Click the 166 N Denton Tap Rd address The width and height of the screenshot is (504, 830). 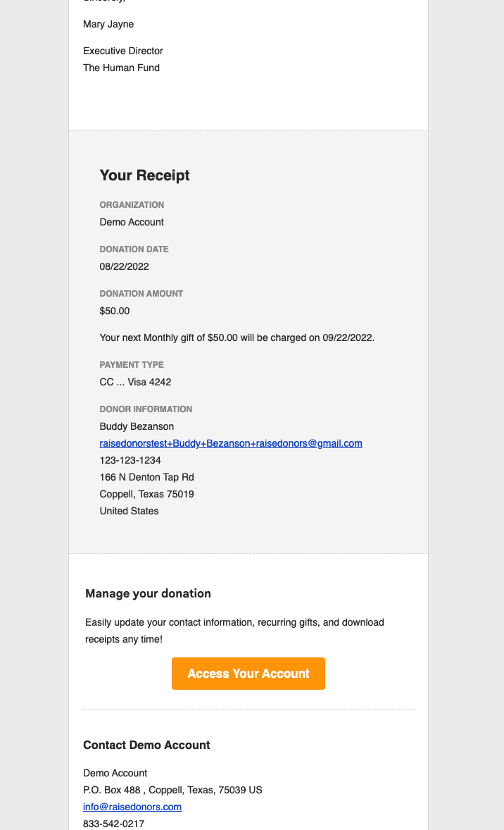pyautogui.click(x=147, y=477)
